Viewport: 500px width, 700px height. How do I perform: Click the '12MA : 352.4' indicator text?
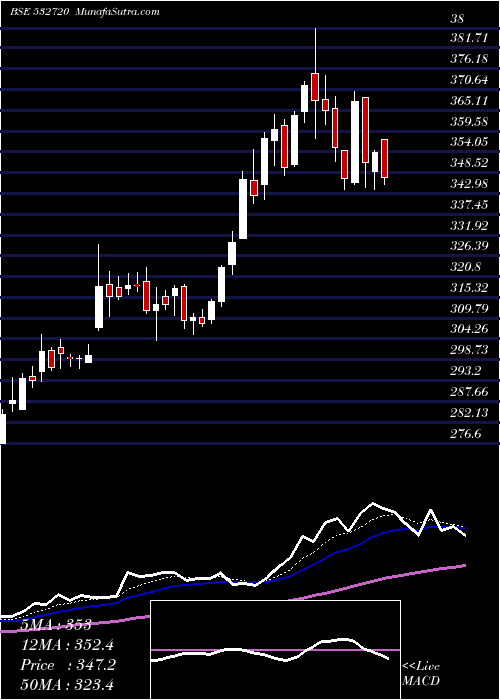click(x=67, y=645)
